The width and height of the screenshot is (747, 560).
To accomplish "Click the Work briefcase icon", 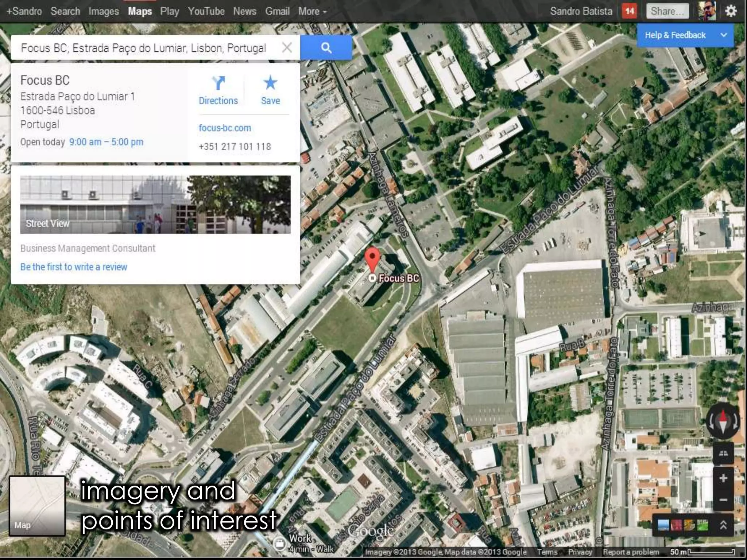I will (x=279, y=544).
